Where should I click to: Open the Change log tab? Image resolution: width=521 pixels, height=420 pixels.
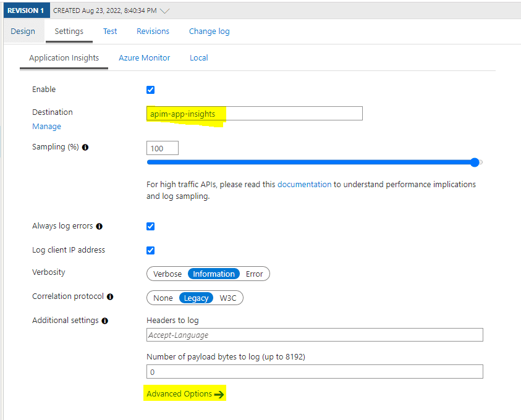click(209, 31)
